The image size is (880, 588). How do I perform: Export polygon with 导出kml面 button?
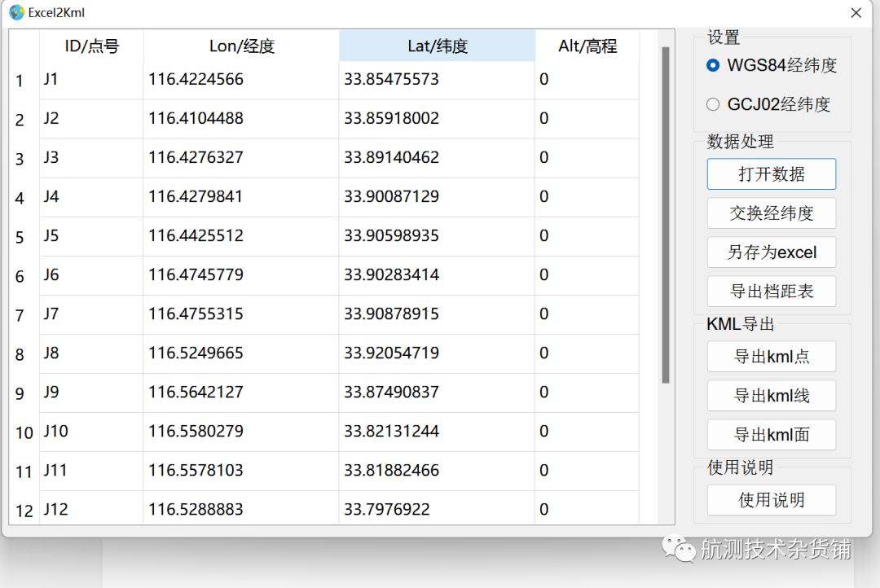[771, 435]
